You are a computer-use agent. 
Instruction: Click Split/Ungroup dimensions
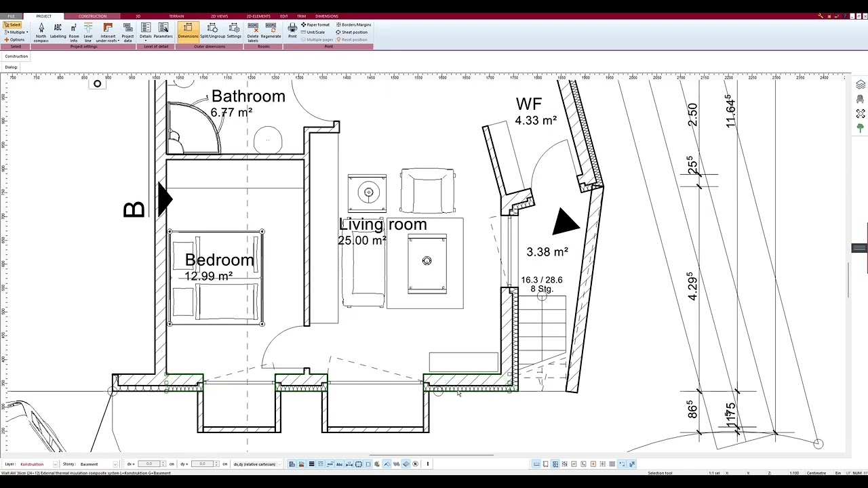(212, 31)
